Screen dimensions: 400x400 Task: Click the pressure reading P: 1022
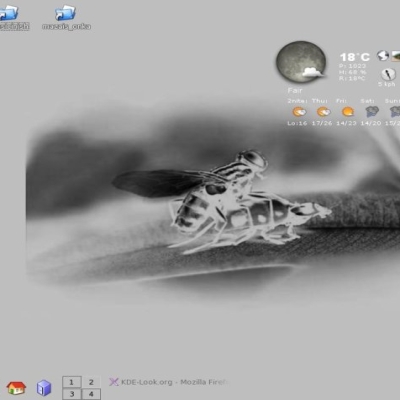(x=352, y=66)
